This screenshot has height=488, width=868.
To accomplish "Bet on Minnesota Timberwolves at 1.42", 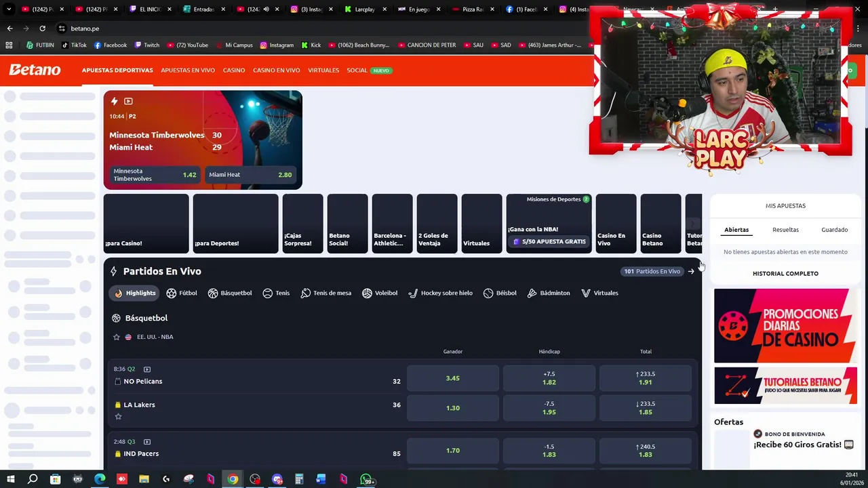I will click(x=154, y=175).
